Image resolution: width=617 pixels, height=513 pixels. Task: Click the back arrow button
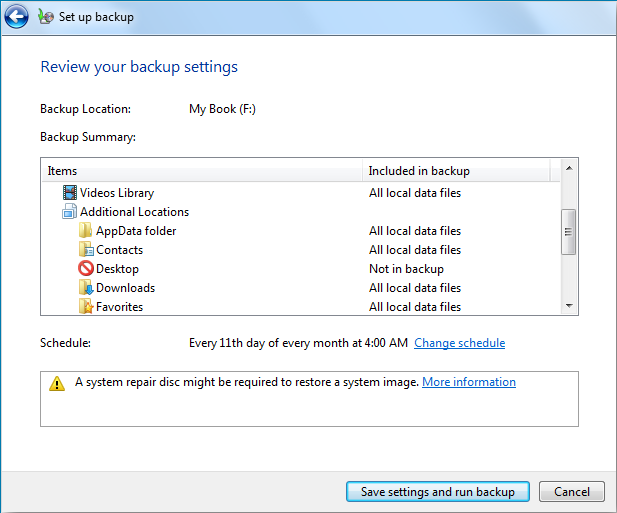tap(17, 17)
